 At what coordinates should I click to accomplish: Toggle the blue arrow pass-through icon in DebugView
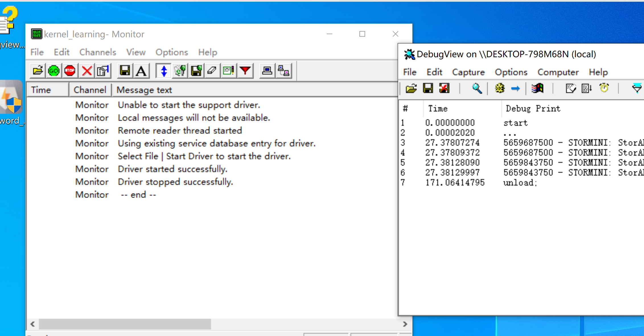click(x=515, y=89)
